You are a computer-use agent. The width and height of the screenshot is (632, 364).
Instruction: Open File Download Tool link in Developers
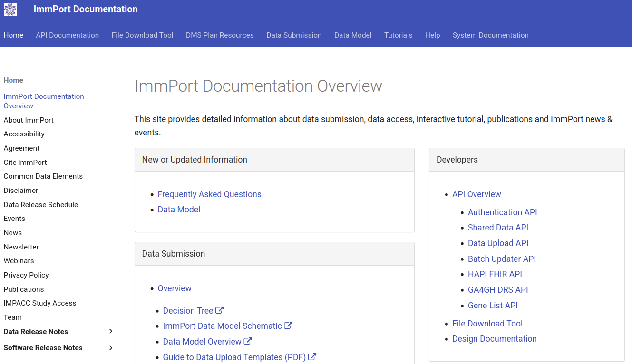click(487, 324)
